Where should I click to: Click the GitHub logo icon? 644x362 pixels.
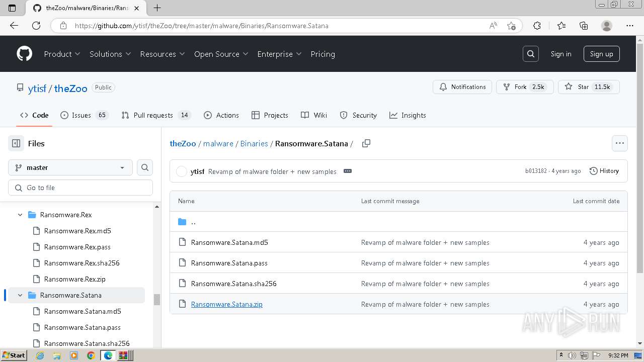pos(24,54)
